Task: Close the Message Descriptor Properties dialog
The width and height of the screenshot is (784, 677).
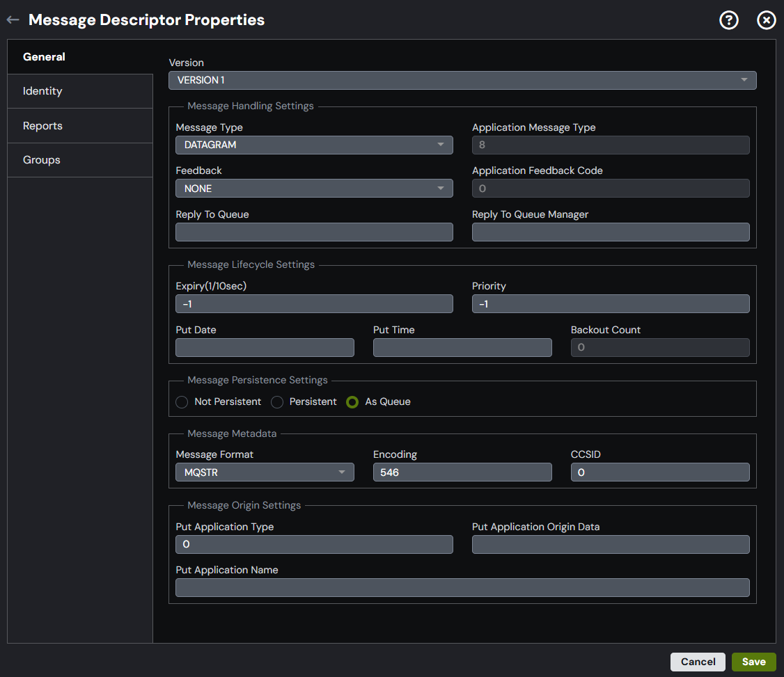Action: tap(766, 20)
